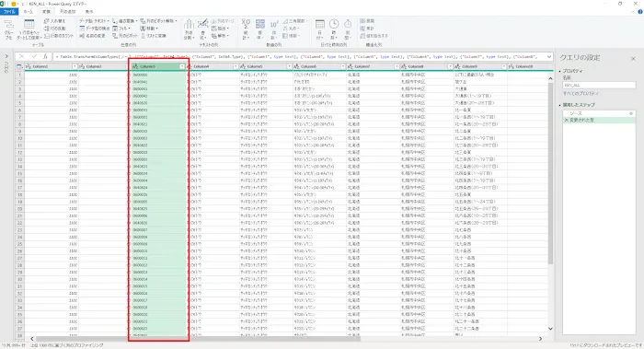The height and width of the screenshot is (349, 644).
Task: Edit the query name field KEN_ALL
Action: point(599,85)
